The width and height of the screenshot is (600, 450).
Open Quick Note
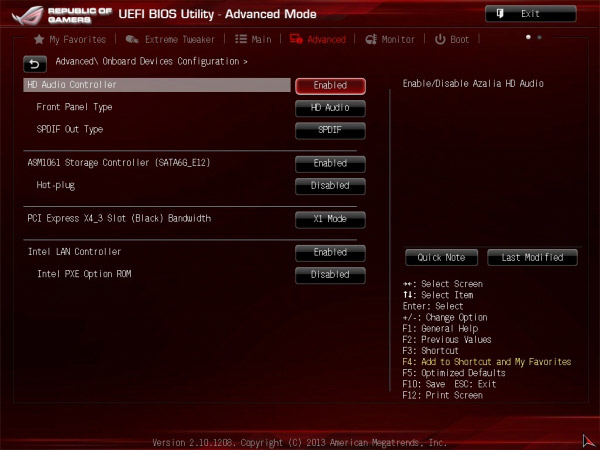click(441, 258)
